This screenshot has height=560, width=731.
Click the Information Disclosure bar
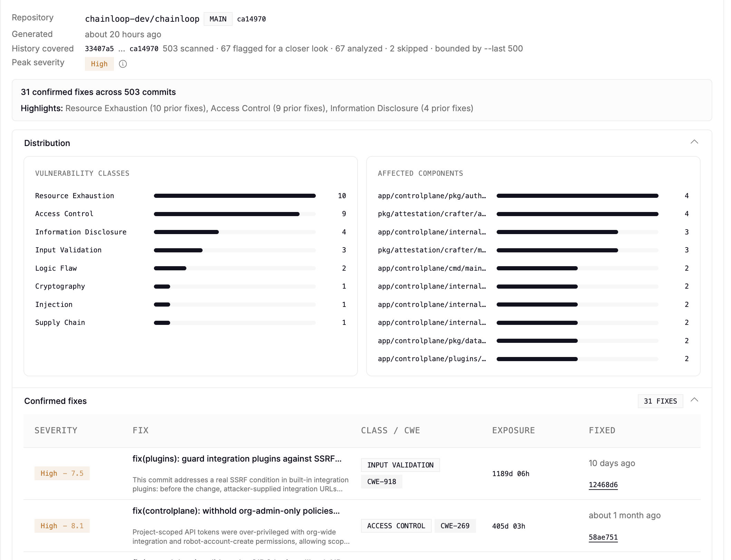click(x=235, y=232)
